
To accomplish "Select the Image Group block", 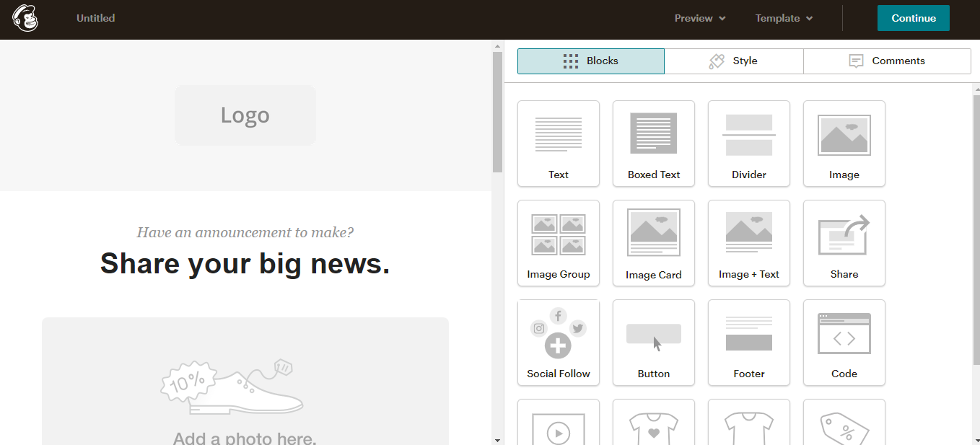I will click(558, 243).
